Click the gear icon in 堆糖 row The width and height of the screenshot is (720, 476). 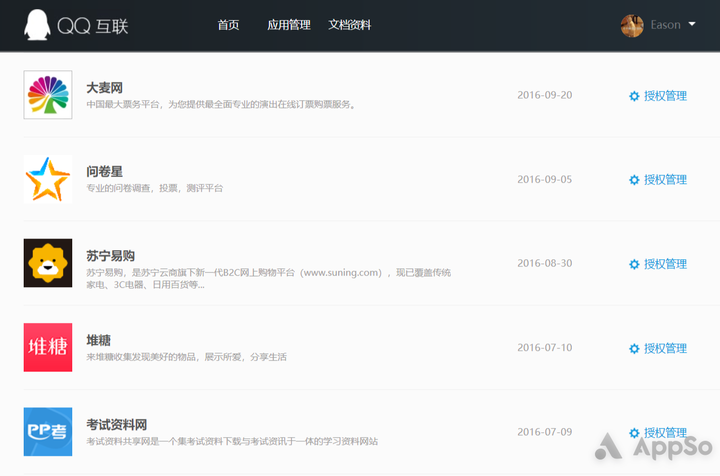pos(634,349)
